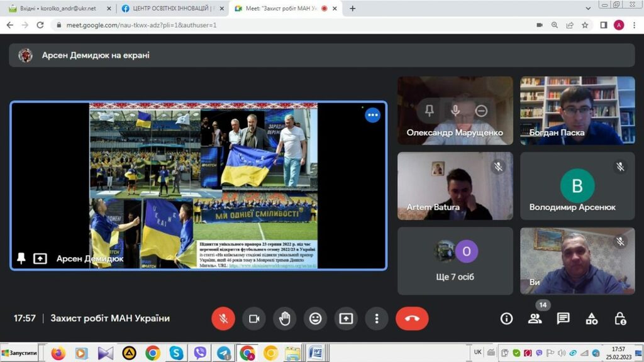Screen dimensions: 644x362
Task: Open the activities icon
Action: click(592, 319)
